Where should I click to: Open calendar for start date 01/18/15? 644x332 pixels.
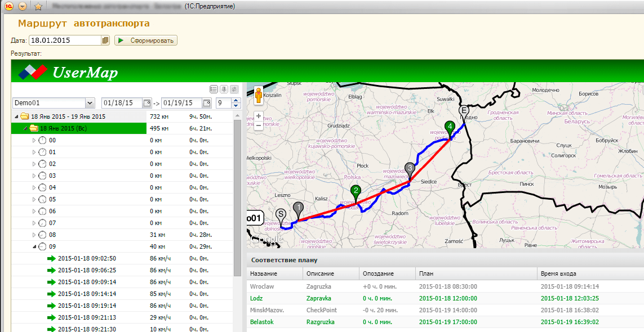tap(147, 103)
